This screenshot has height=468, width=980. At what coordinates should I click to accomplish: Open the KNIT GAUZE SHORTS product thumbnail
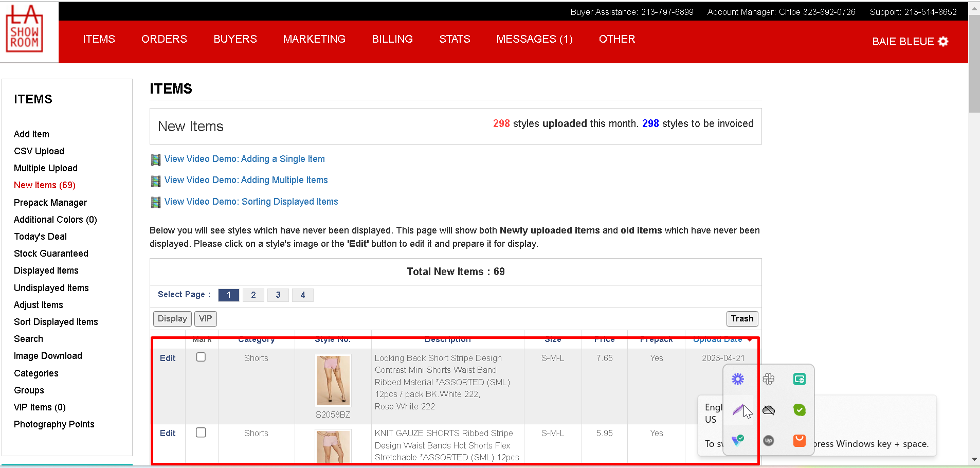[x=333, y=446]
